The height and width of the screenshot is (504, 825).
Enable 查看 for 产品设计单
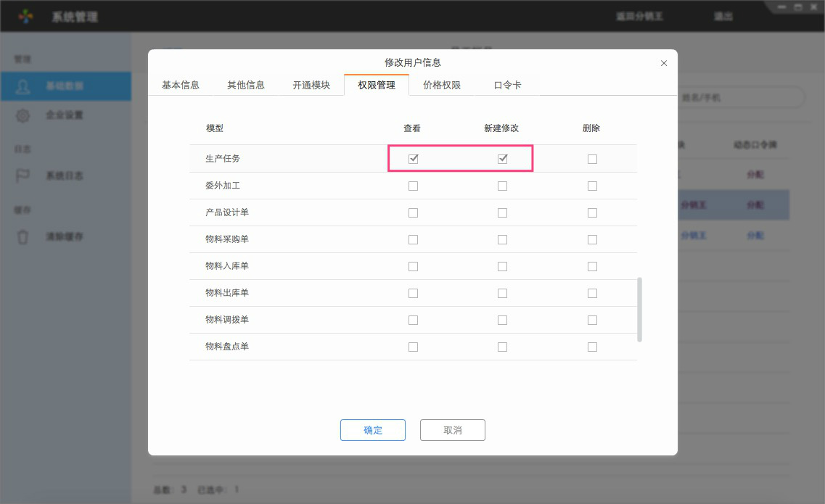point(413,212)
